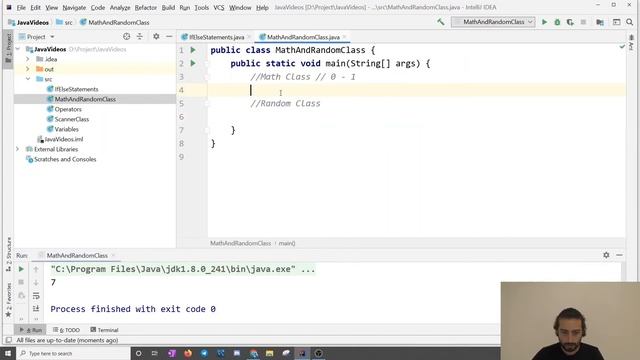
Task: Collapse the src folder
Action: click(x=28, y=79)
